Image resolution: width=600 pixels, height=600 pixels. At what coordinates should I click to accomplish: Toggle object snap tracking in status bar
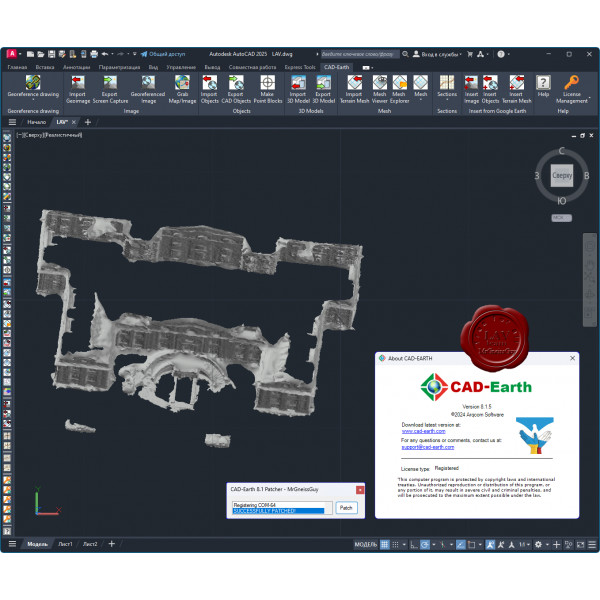tap(460, 544)
